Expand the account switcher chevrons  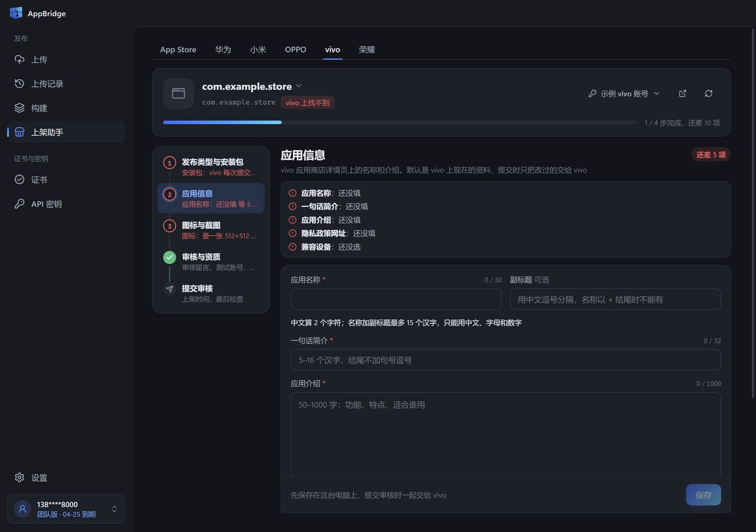click(x=115, y=509)
